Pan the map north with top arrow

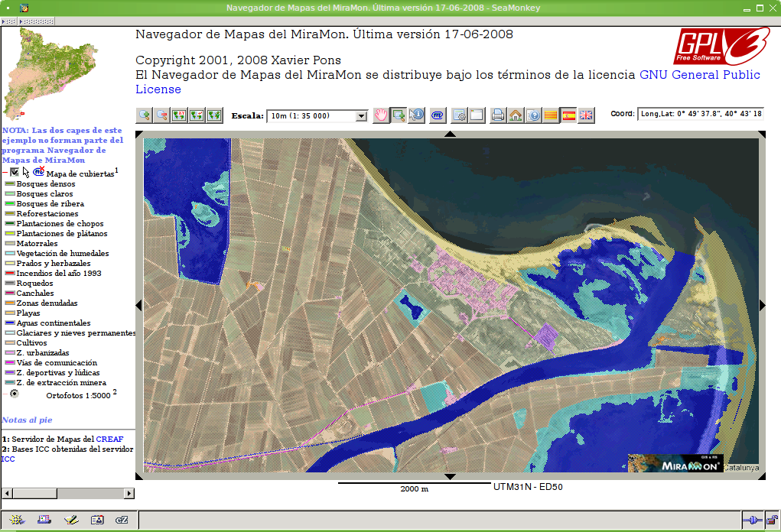tap(450, 134)
